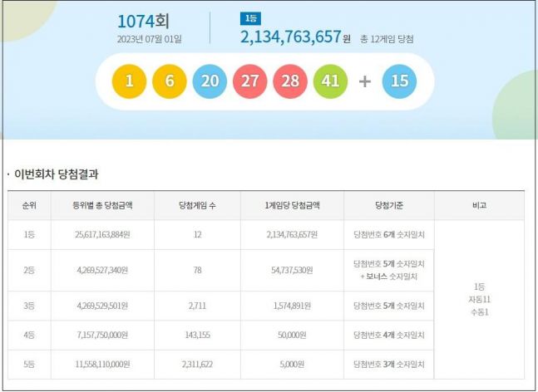Click the plus sign before bonus ball
The image size is (538, 392).
[x=364, y=81]
